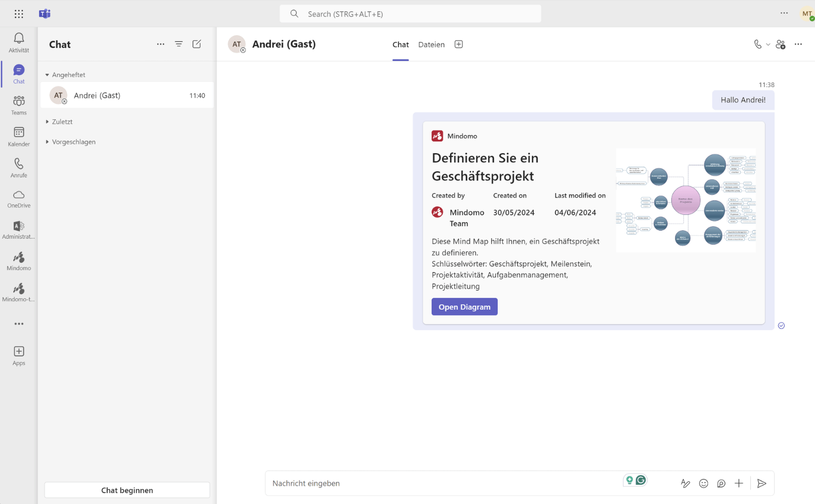The image size is (815, 504).
Task: Open the Apps store in the sidebar
Action: tap(19, 355)
